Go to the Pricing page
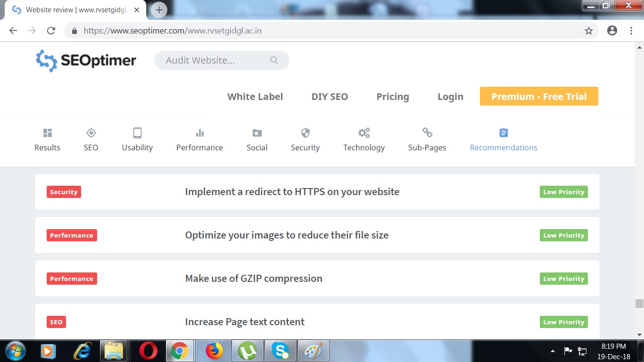Image resolution: width=644 pixels, height=362 pixels. pyautogui.click(x=392, y=97)
